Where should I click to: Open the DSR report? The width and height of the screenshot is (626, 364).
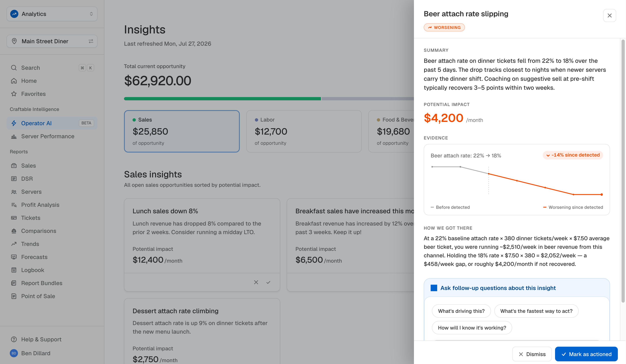click(x=52, y=179)
